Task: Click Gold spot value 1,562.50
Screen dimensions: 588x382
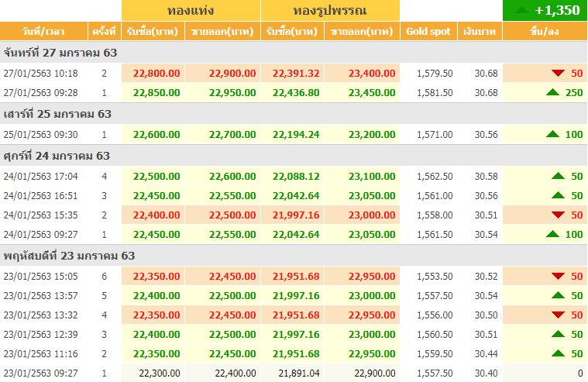Action: (x=435, y=176)
